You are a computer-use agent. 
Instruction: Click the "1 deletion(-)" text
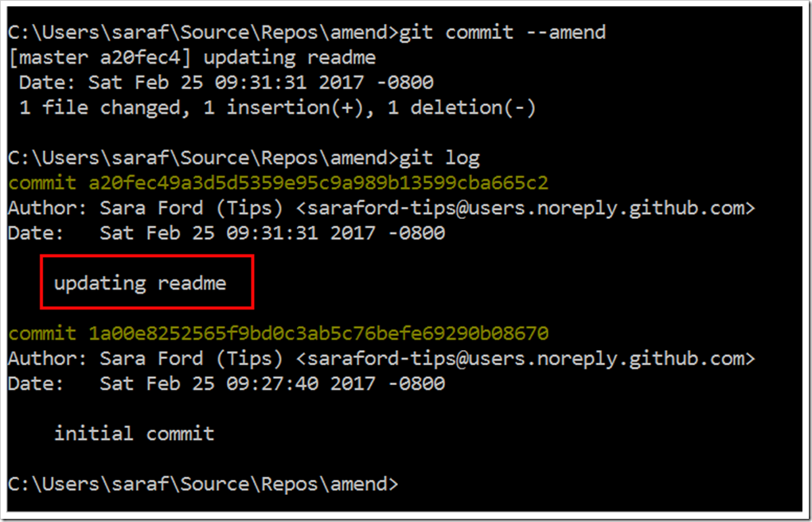tap(462, 108)
